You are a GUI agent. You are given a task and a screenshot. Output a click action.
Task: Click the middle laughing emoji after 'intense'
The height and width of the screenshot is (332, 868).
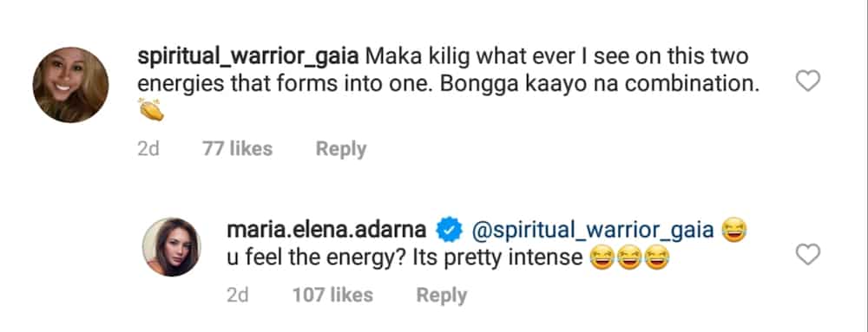tap(629, 258)
